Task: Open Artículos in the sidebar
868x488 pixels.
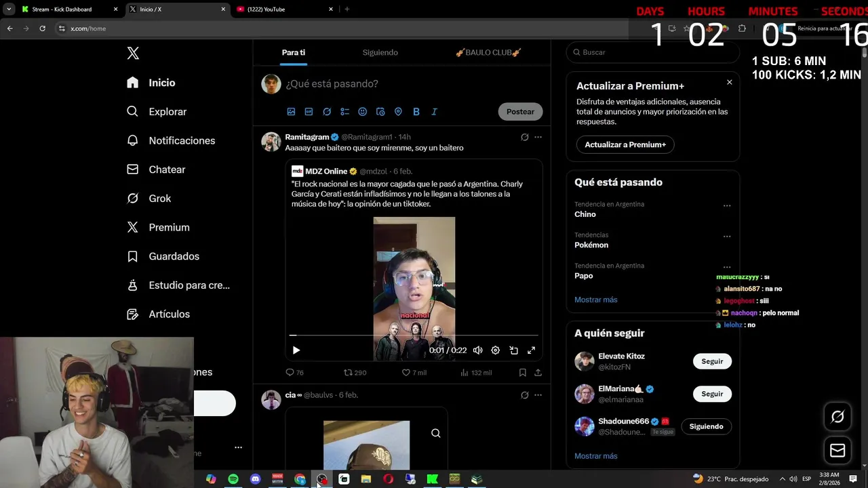Action: click(x=159, y=314)
